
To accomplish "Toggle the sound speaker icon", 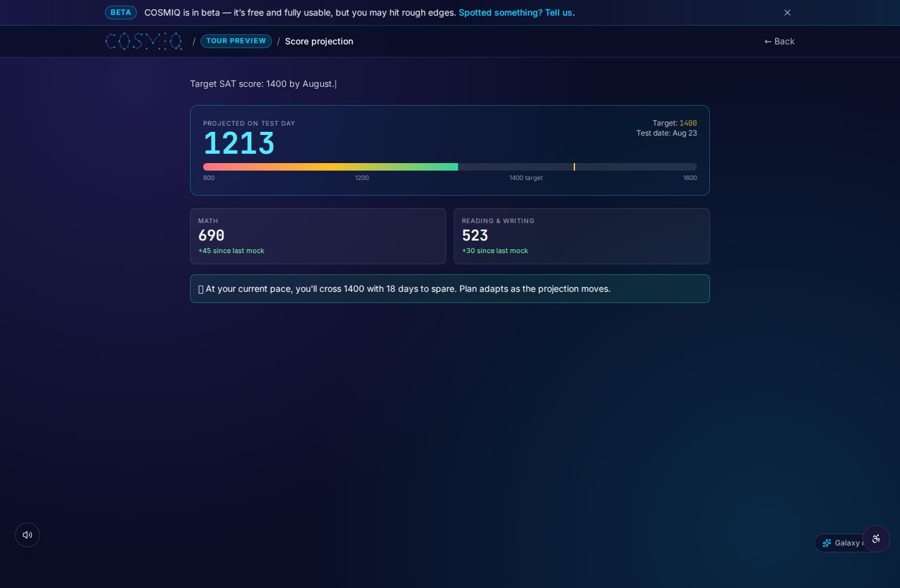I will 27,535.
